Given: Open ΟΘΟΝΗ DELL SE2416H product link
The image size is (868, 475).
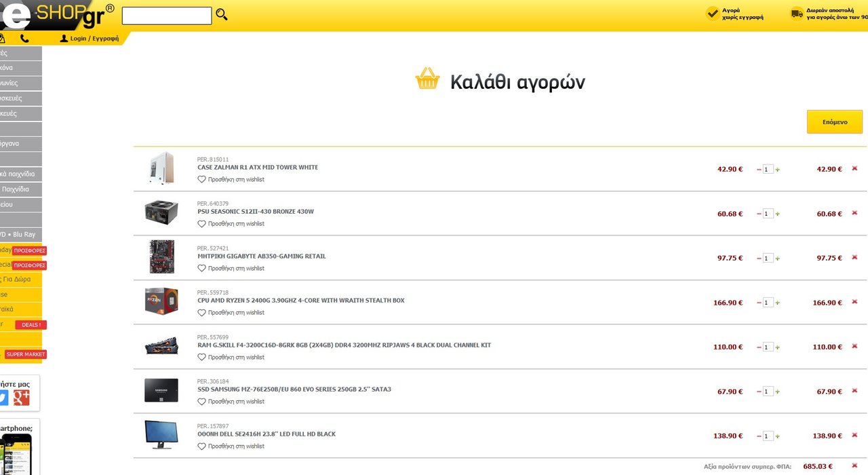Looking at the screenshot, I should (x=267, y=434).
